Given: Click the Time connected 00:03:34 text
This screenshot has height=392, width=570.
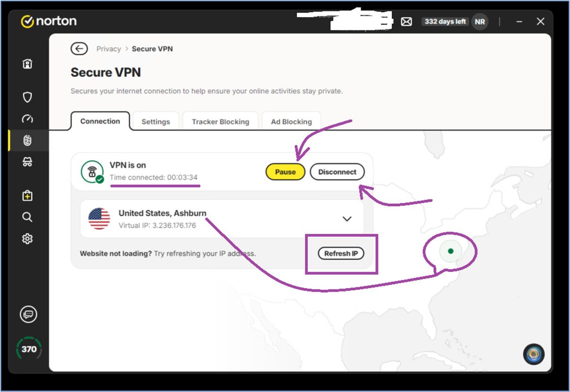Looking at the screenshot, I should click(x=154, y=178).
